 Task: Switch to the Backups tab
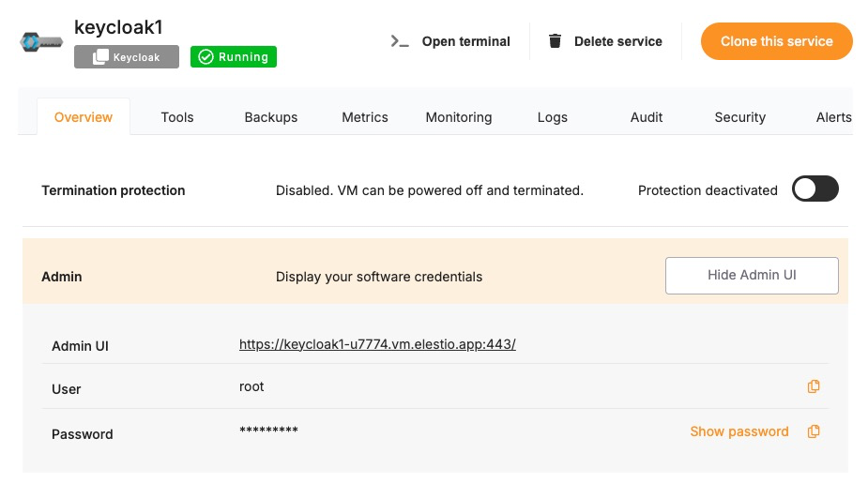tap(271, 117)
